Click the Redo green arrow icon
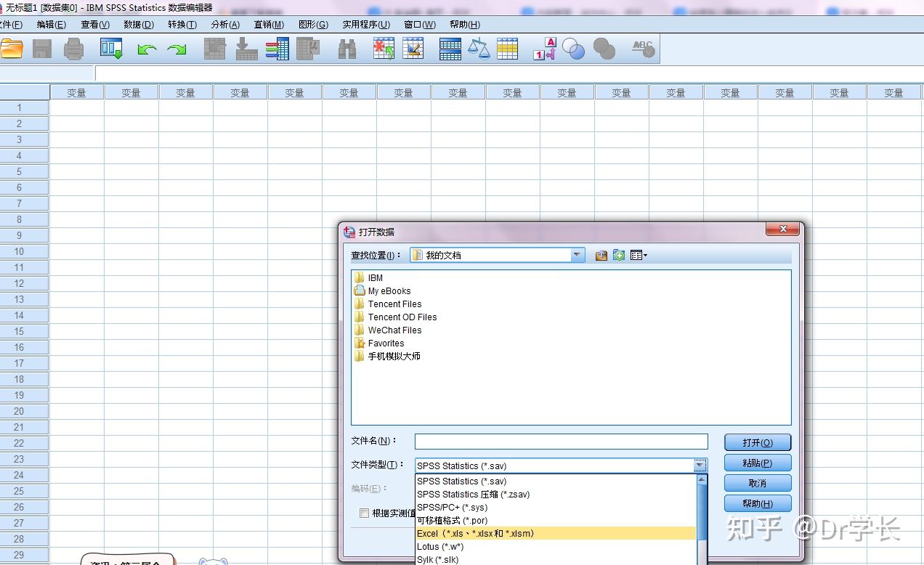924x565 pixels. coord(177,49)
